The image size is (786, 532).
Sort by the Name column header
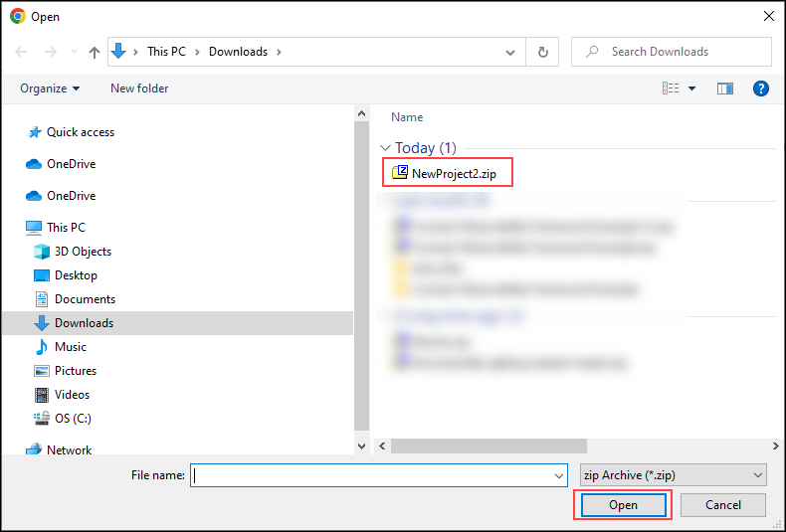tap(407, 117)
